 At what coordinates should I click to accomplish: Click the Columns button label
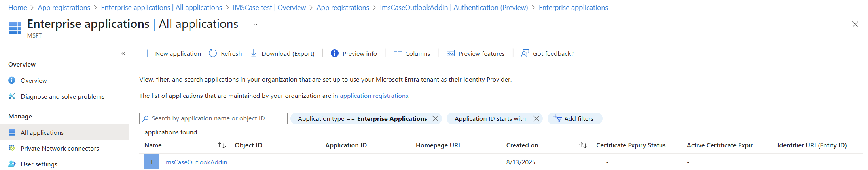coord(418,53)
